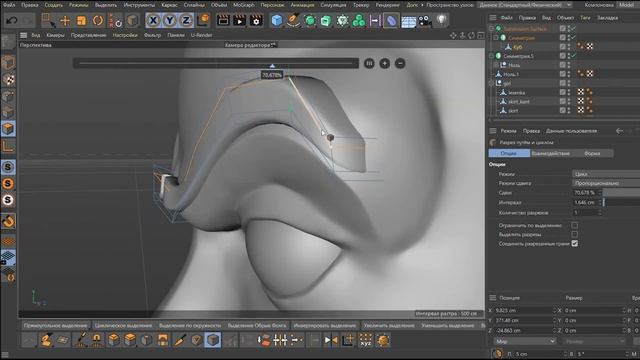Click the plus button on the viewport HUD
640x360 pixels.
coord(384,63)
